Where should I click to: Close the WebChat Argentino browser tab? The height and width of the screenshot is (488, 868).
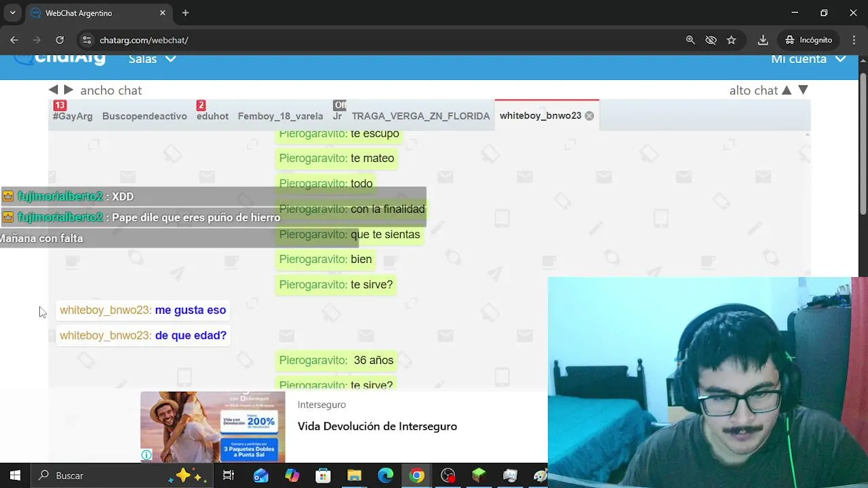tap(163, 13)
